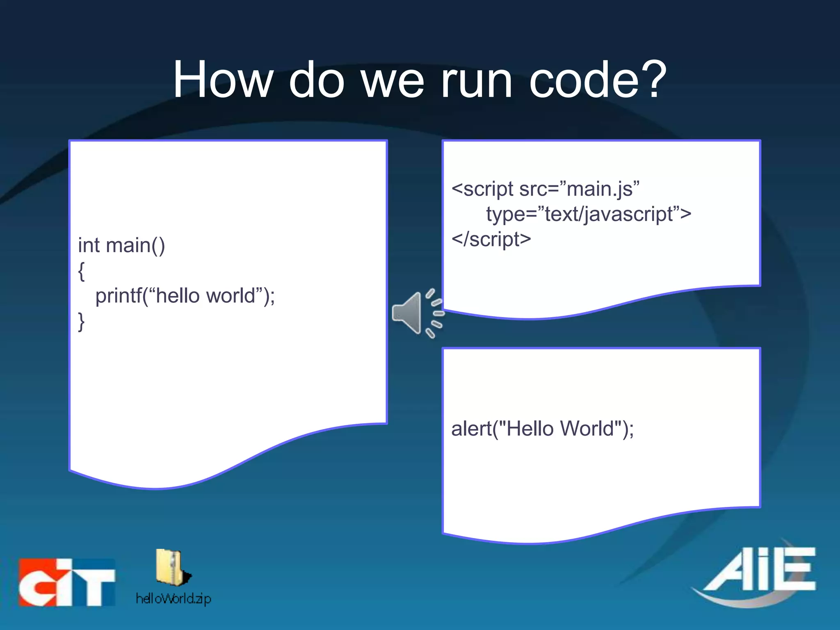
Task: Select the slide title 'How do we run code?'
Action: 419,80
